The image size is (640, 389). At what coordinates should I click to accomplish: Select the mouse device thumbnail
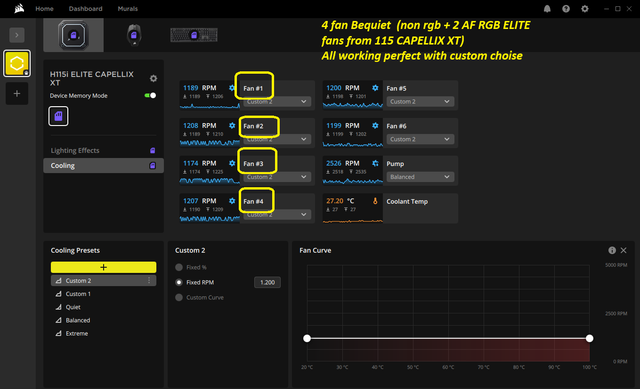[134, 35]
